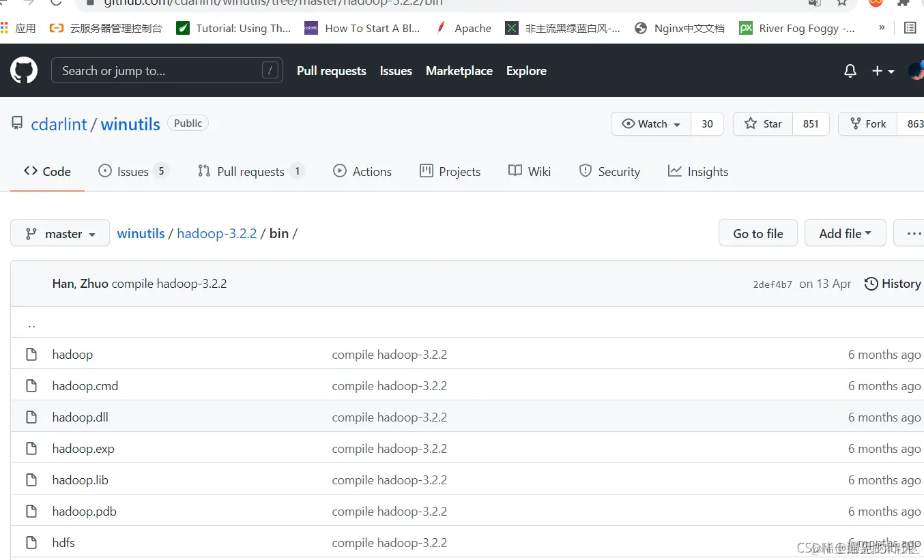Open commit hash 2def4b7

pos(773,284)
